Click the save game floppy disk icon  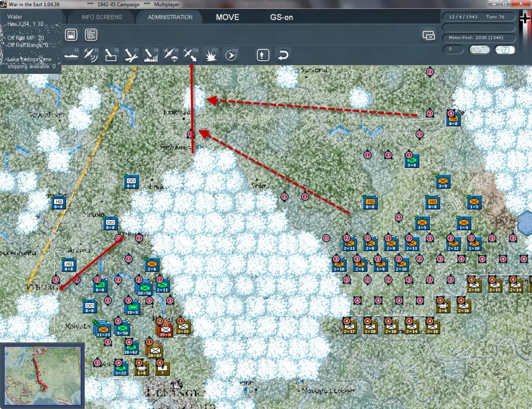pos(71,35)
